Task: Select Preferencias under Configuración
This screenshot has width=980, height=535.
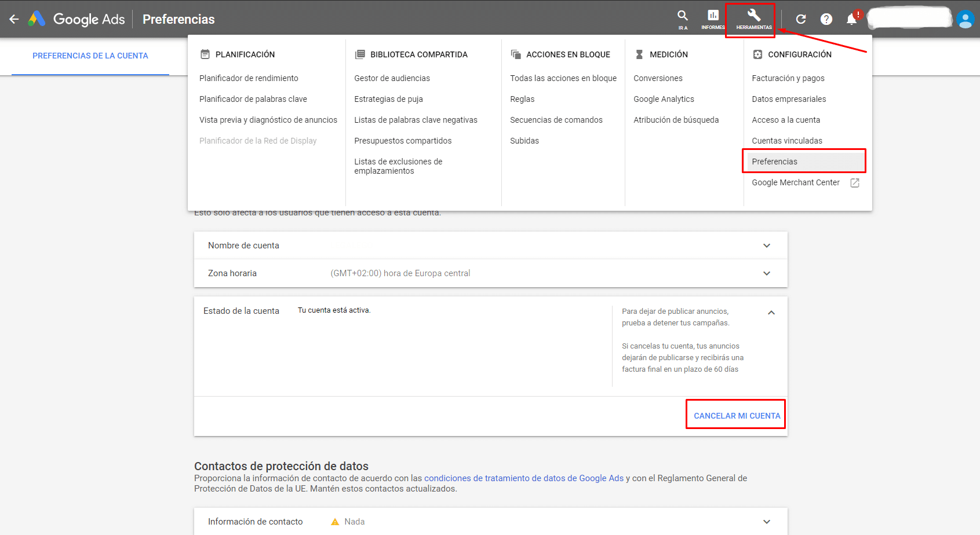Action: coord(804,161)
